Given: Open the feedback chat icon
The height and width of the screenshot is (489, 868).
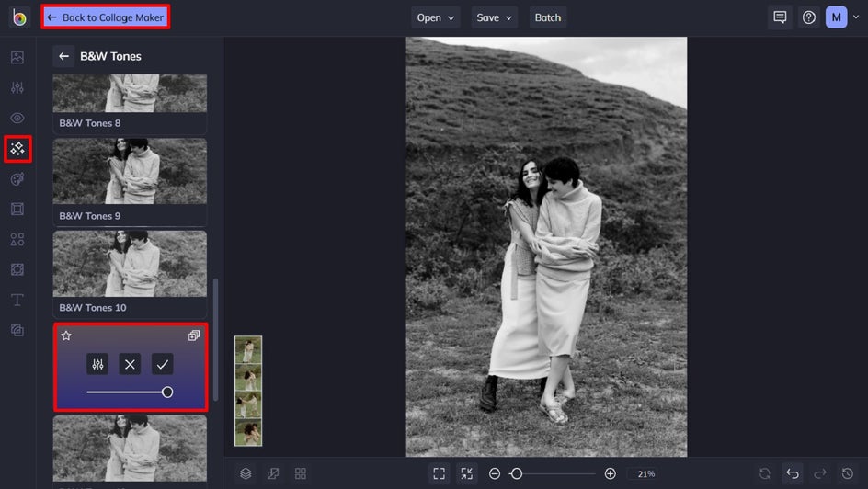Looking at the screenshot, I should pyautogui.click(x=780, y=17).
